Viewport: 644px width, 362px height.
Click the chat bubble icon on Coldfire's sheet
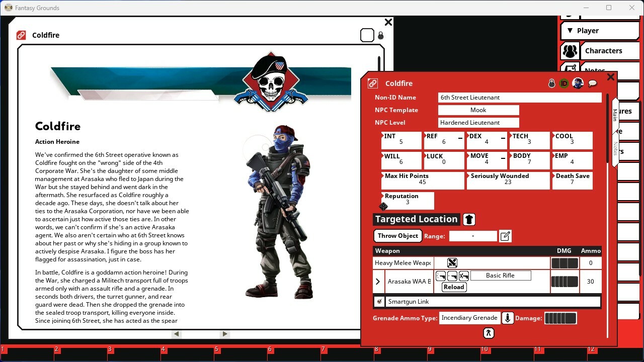(593, 83)
